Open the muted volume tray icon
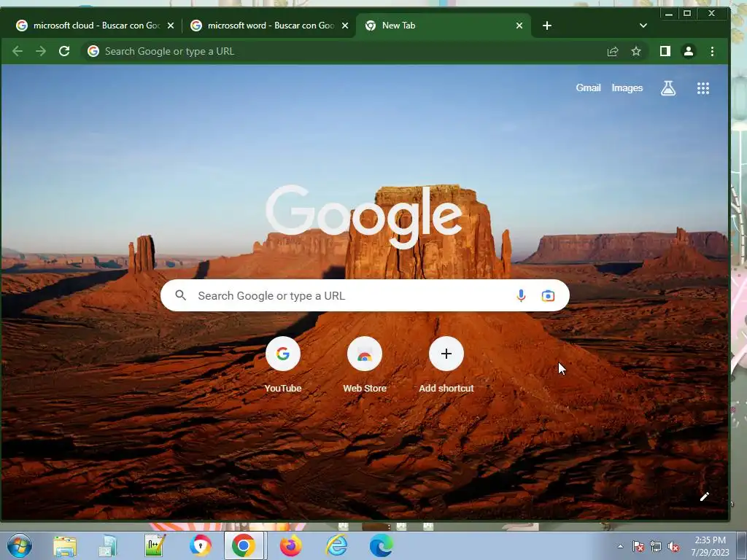Image resolution: width=747 pixels, height=560 pixels. tap(673, 546)
